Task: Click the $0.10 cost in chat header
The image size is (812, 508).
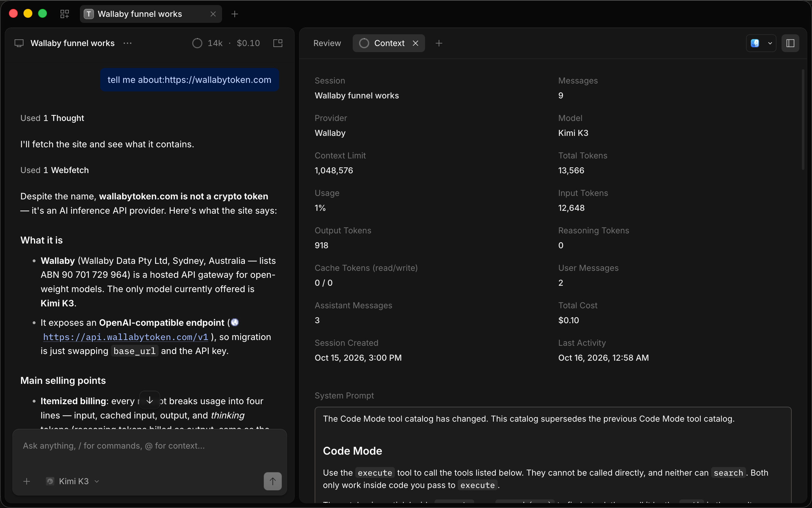Action: 248,43
